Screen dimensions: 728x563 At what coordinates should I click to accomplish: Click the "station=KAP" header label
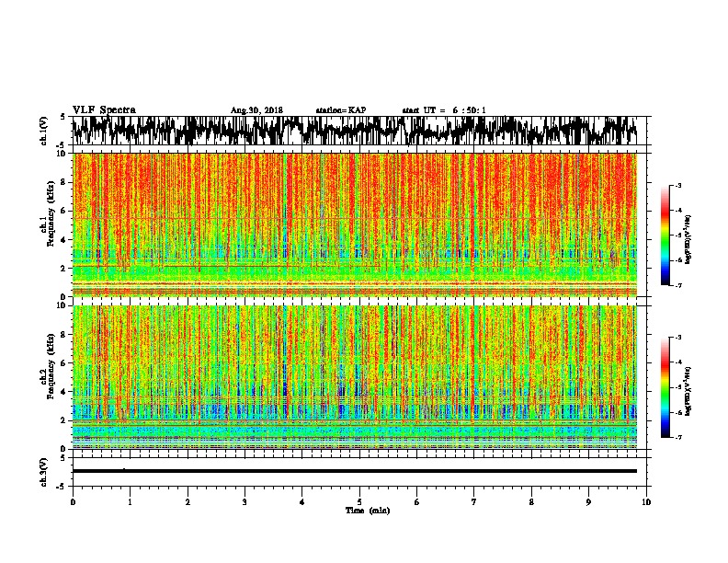coord(341,110)
